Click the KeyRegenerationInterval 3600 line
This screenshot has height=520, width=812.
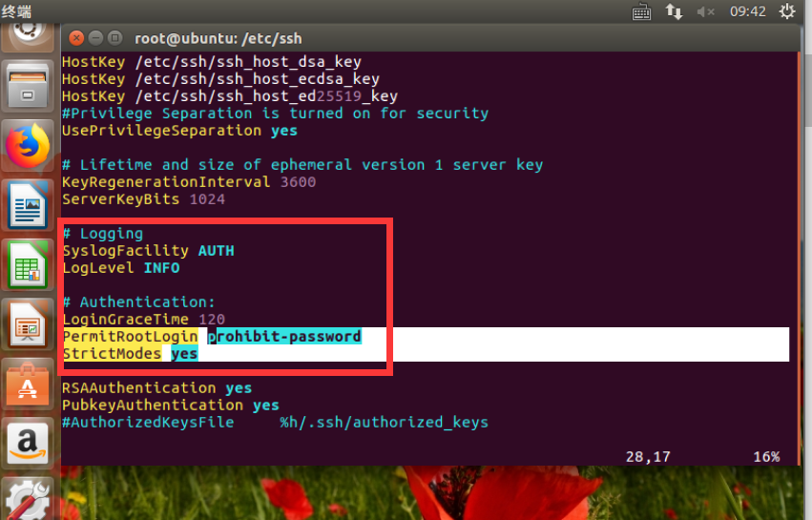(x=189, y=182)
